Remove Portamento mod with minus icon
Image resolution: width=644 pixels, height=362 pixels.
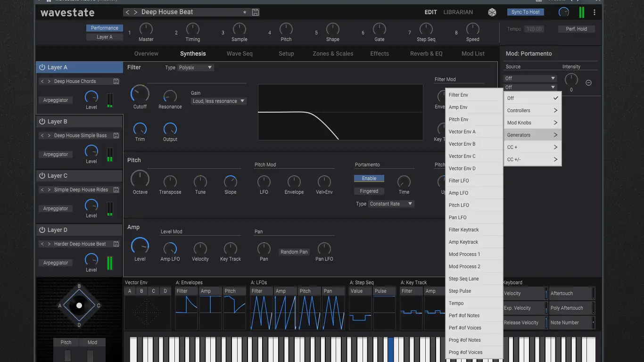tap(588, 83)
